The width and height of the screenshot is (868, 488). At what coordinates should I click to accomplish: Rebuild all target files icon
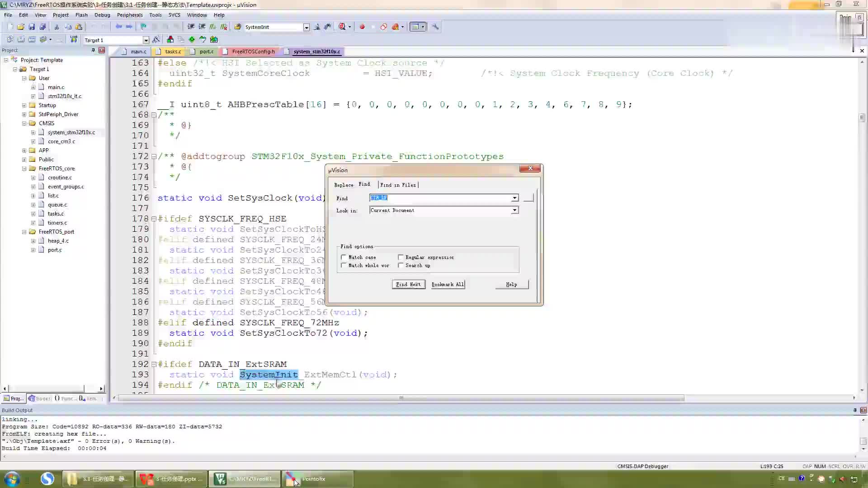click(x=32, y=39)
